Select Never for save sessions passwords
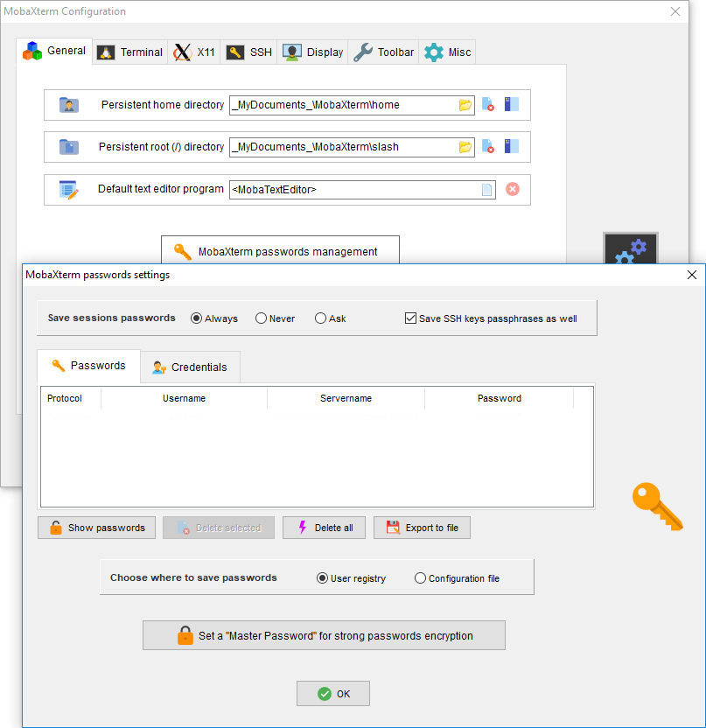The width and height of the screenshot is (706, 728). pyautogui.click(x=275, y=318)
